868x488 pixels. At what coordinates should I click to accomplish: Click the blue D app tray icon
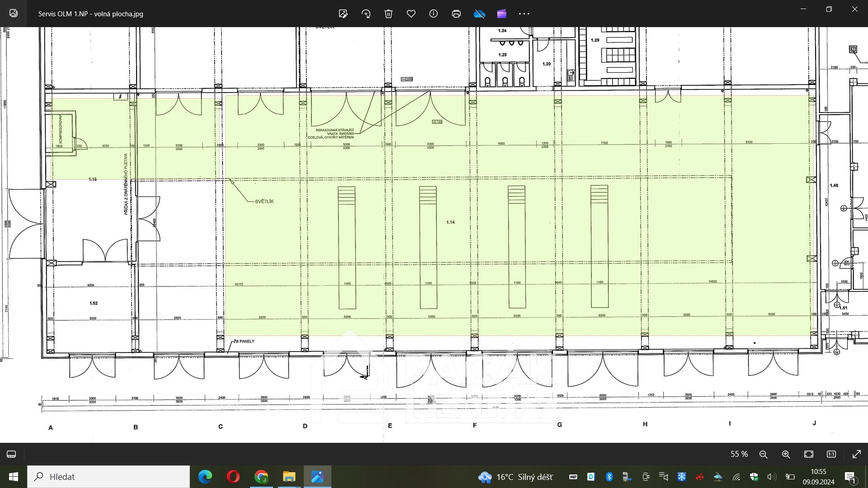click(x=591, y=477)
